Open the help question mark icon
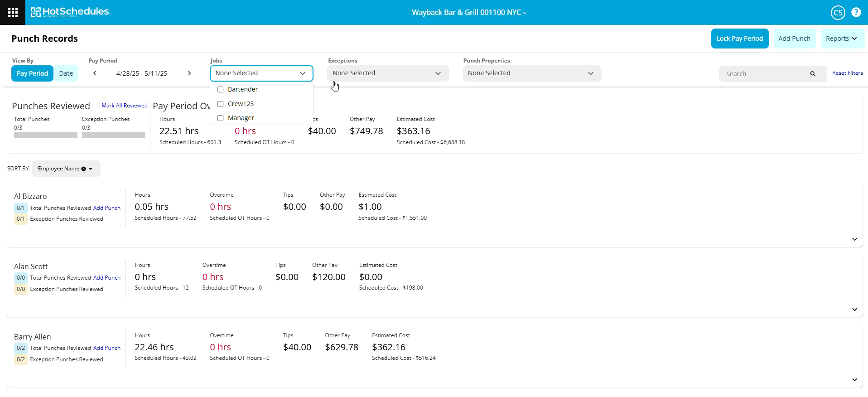868x397 pixels. click(856, 12)
